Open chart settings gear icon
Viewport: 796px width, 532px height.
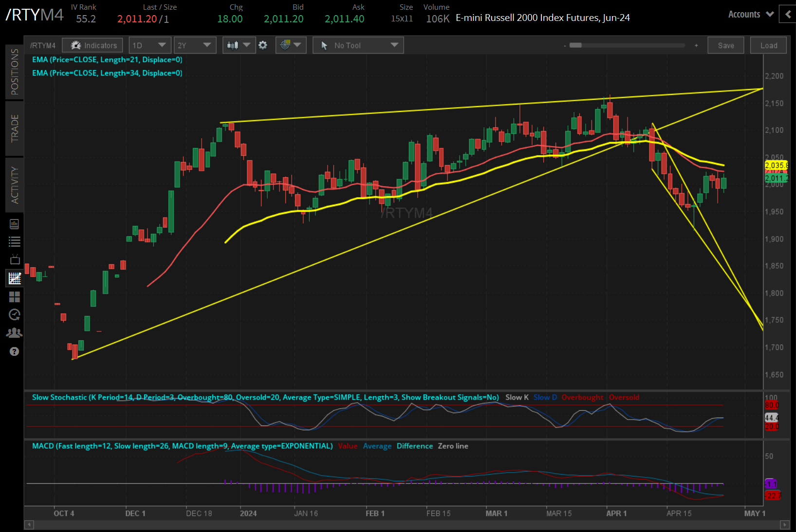(263, 45)
